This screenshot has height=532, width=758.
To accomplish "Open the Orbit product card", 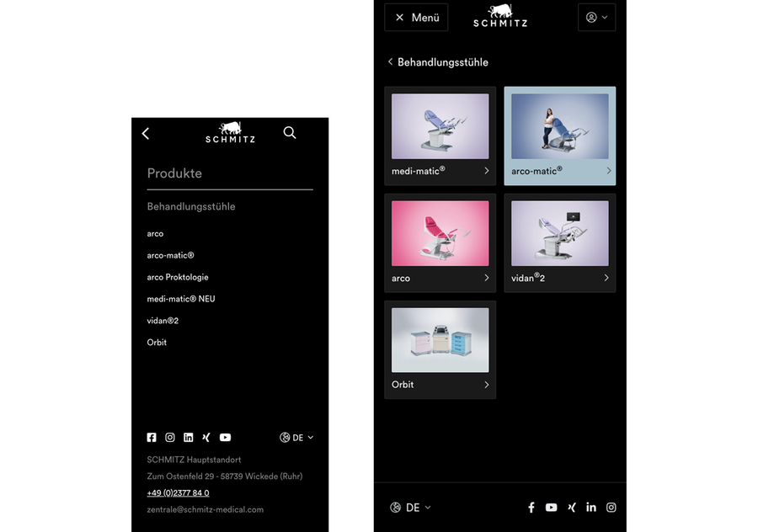I will click(440, 350).
